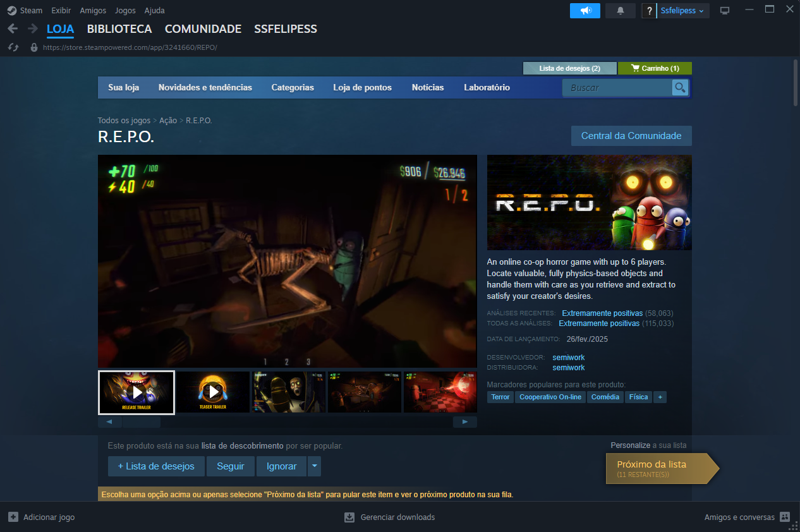
Task: Open Laboratório in store navigation
Action: [487, 88]
